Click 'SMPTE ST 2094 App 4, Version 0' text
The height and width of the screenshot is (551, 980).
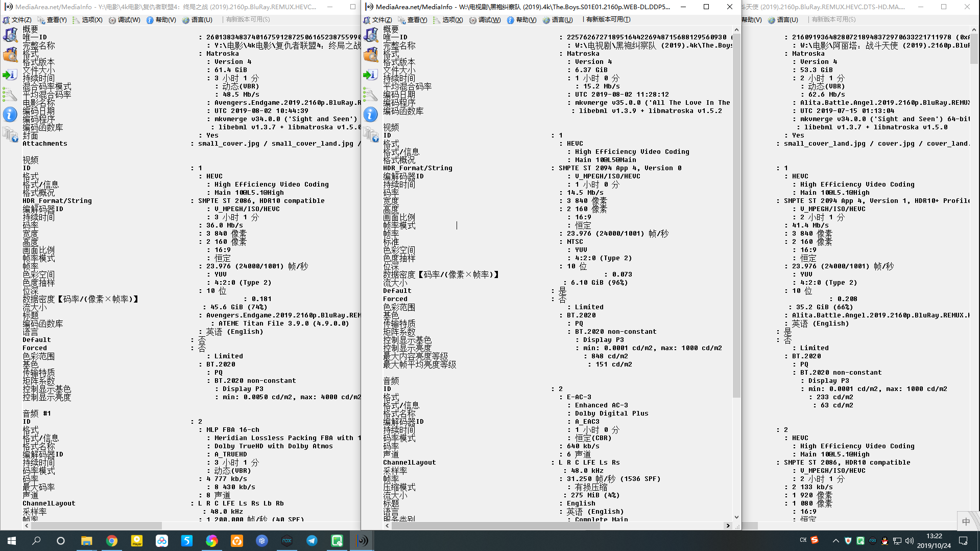tap(620, 168)
